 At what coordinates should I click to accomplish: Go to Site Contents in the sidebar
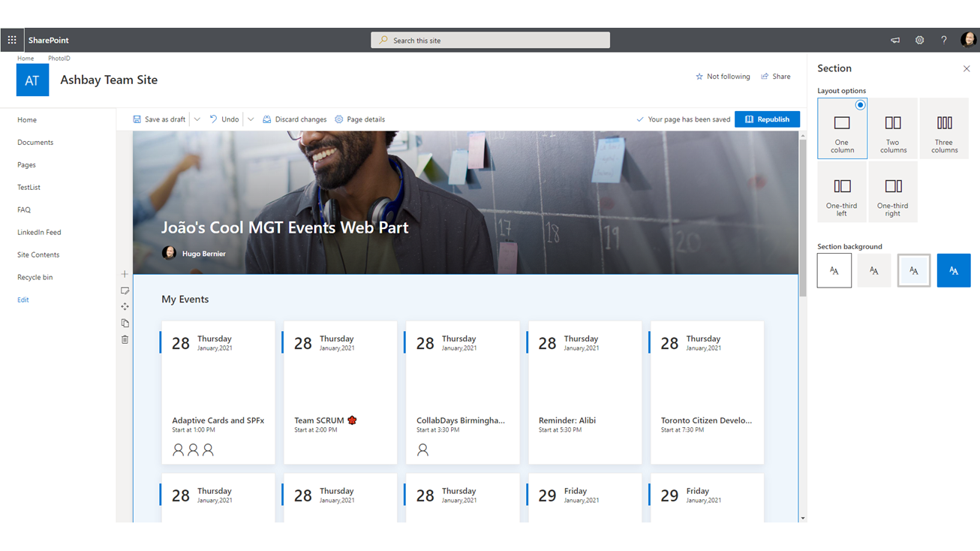[38, 255]
